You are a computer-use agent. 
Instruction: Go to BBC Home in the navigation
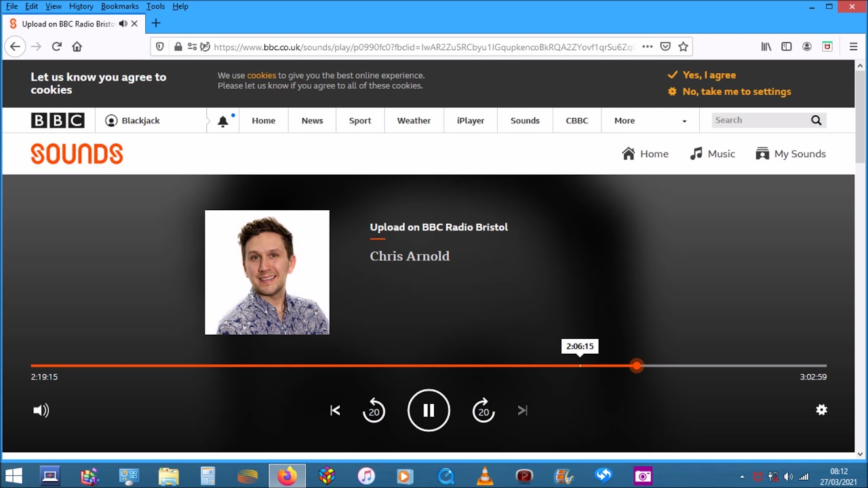263,121
